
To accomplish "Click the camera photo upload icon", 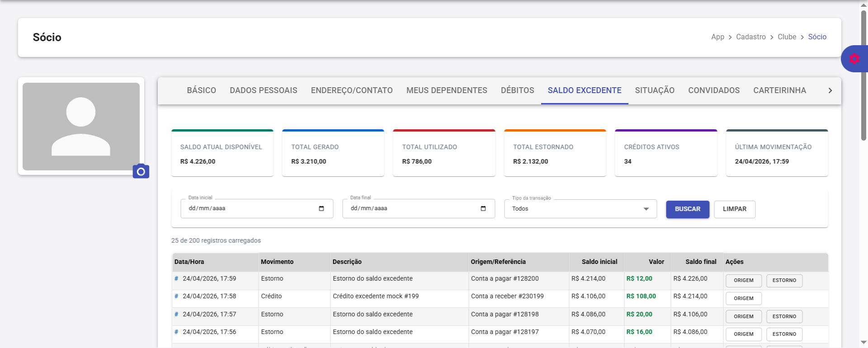I will [x=141, y=171].
